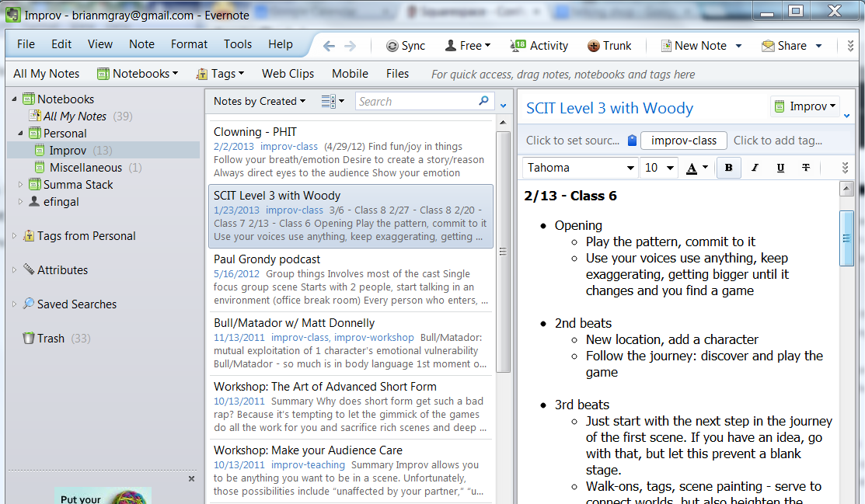The height and width of the screenshot is (504, 865).
Task: Open the Paul Grondy podcast note
Action: pos(351,280)
